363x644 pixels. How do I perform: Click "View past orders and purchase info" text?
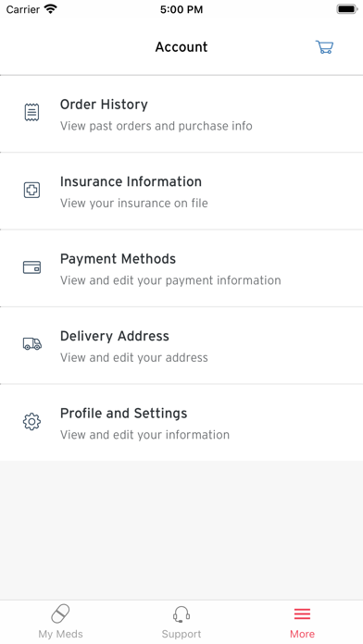(156, 126)
